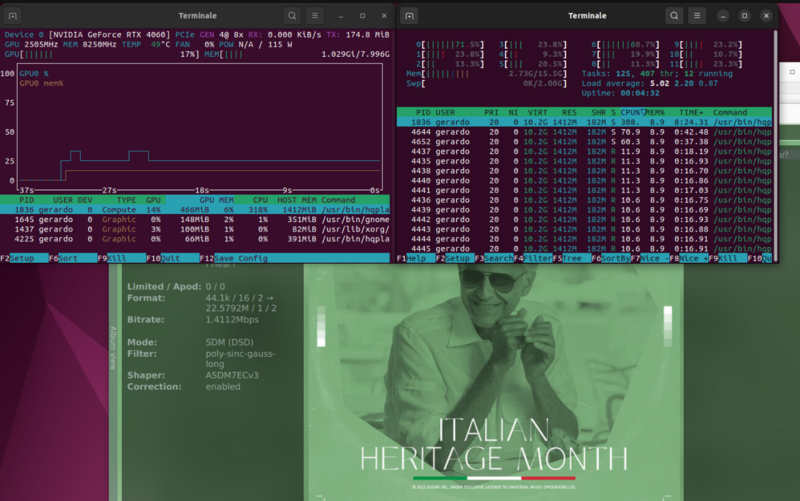Sort htop by the TIME+ column header

tap(689, 112)
